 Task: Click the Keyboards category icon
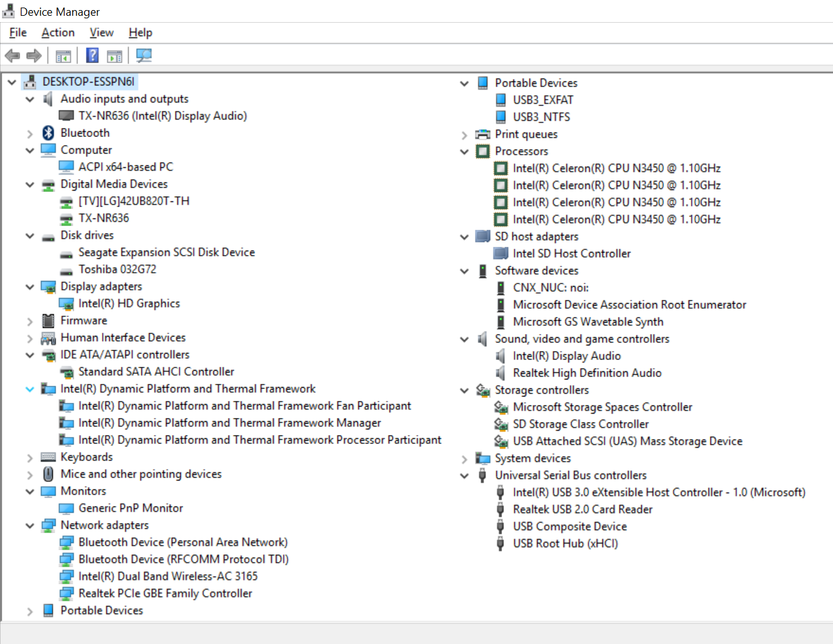[x=49, y=456]
